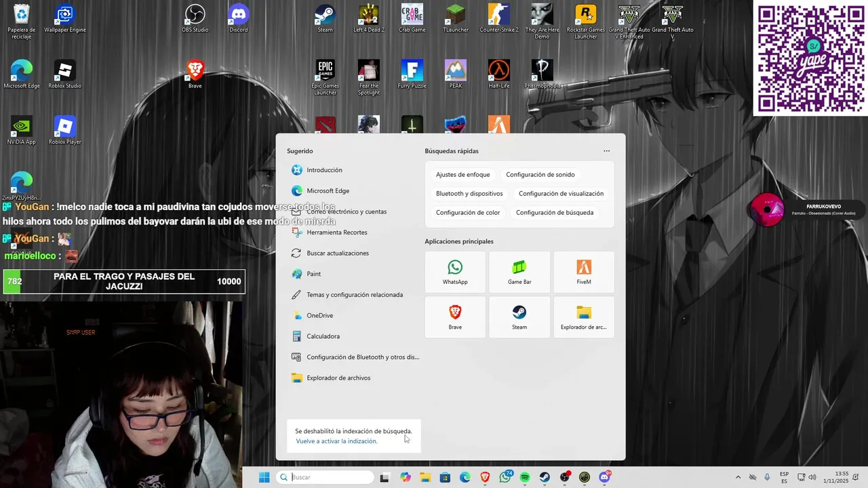Select Grand Theft Auto V Enhanced icon
The height and width of the screenshot is (488, 868).
[629, 22]
